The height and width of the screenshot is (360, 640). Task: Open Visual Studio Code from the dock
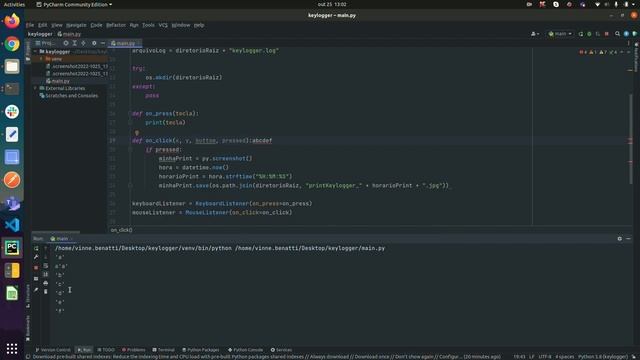[x=12, y=225]
